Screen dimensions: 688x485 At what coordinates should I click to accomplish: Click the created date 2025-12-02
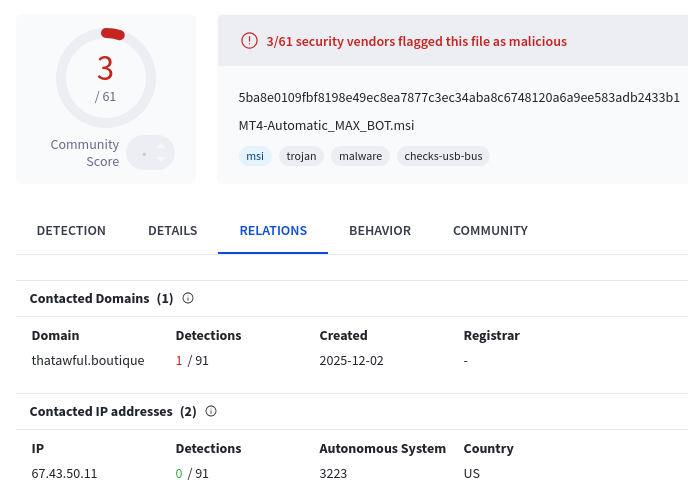[x=351, y=360]
